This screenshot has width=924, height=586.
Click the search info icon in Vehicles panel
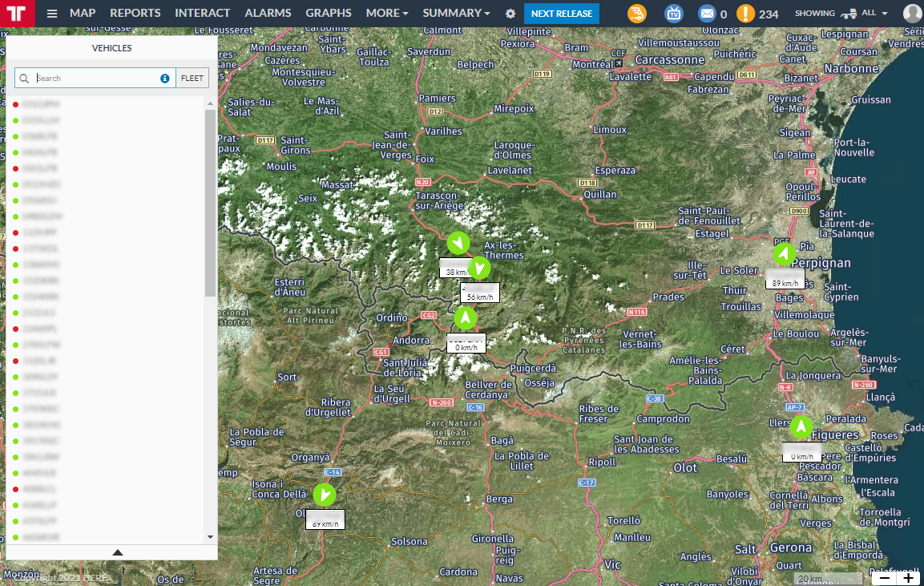164,78
